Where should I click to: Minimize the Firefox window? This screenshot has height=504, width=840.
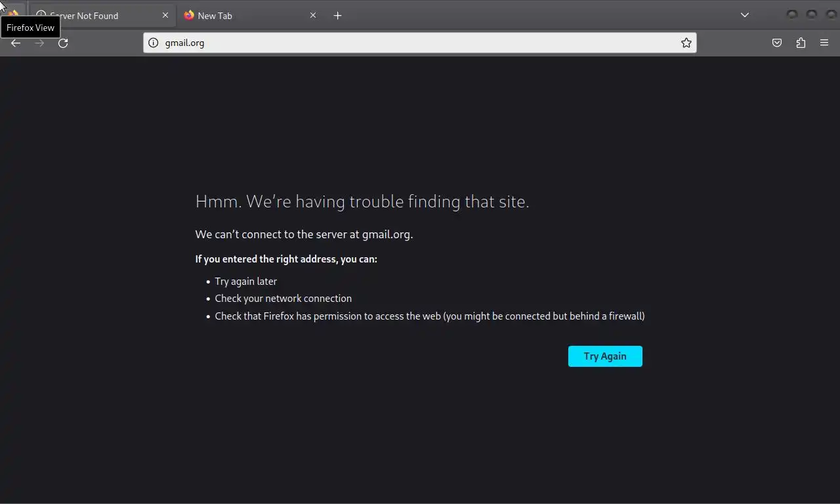[x=792, y=14]
